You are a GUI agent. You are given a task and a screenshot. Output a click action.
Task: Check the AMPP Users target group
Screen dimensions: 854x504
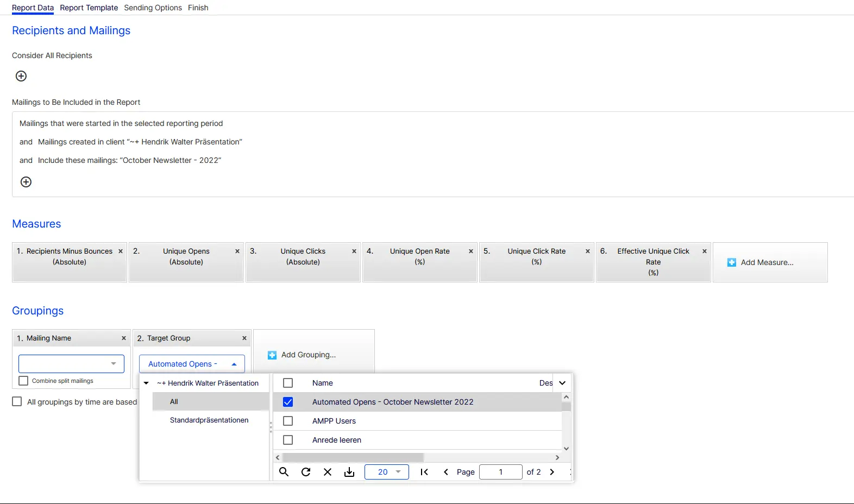pos(288,421)
